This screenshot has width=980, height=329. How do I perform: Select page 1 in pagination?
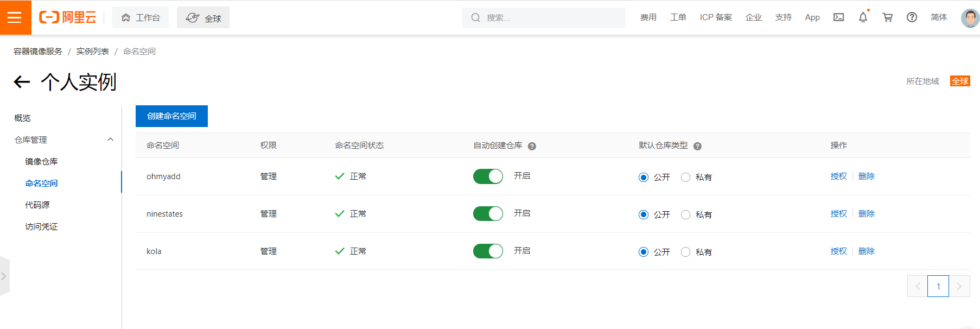[938, 286]
